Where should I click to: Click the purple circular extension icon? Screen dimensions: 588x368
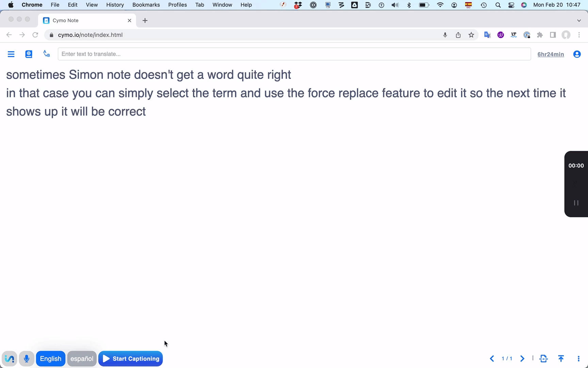(x=501, y=35)
